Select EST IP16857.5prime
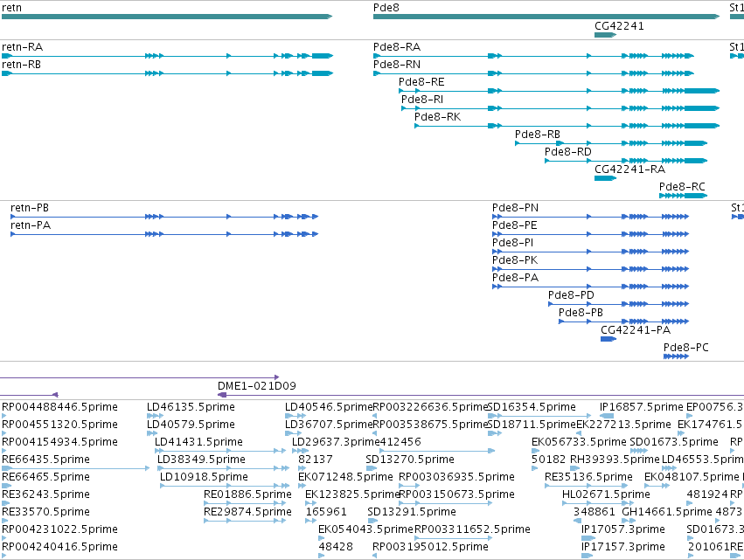The height and width of the screenshot is (560, 744). click(641, 407)
